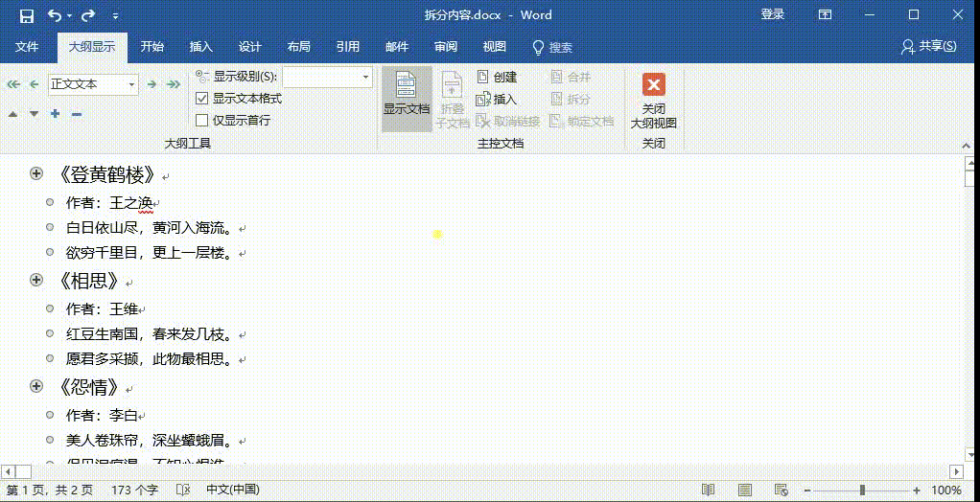Open the 文件 menu

(27, 47)
